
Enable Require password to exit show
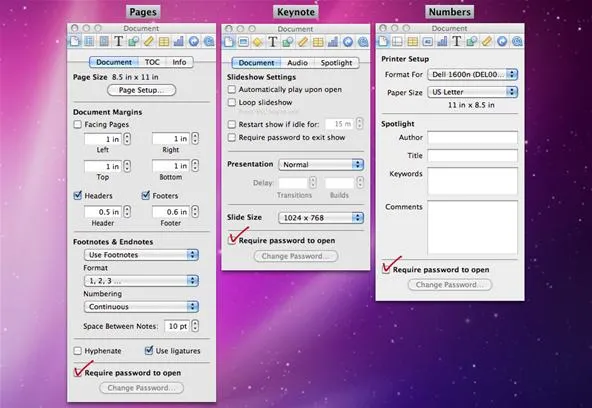(x=231, y=137)
